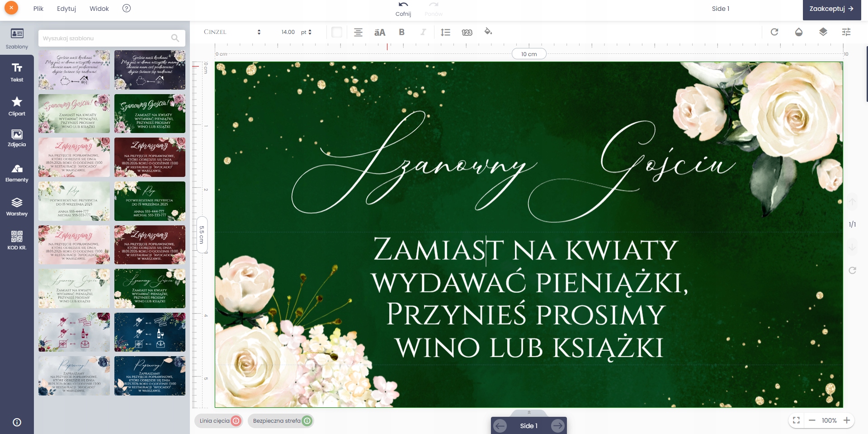
Task: Open the Tekst tool panel
Action: pos(17,72)
